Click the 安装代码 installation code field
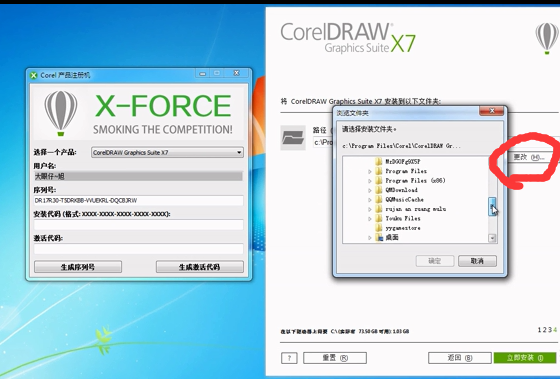The width and height of the screenshot is (560, 379). [x=139, y=225]
